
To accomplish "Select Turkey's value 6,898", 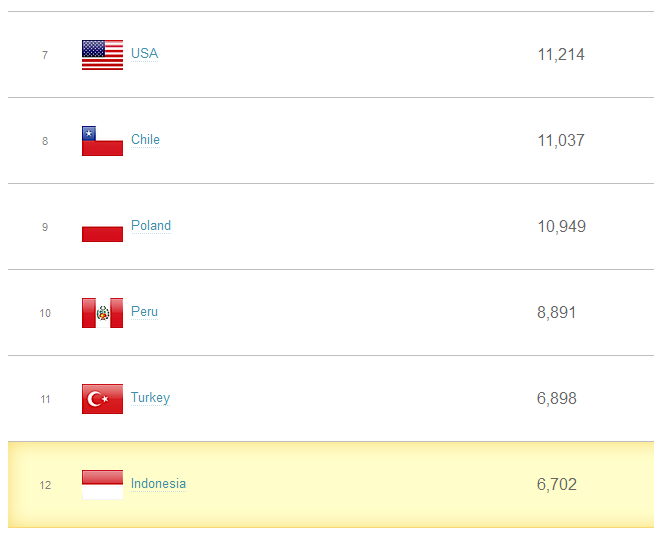I will click(x=557, y=399).
